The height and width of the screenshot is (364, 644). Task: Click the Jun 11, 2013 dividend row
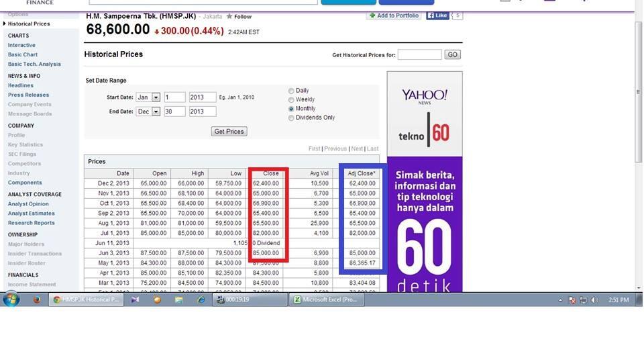(x=232, y=243)
